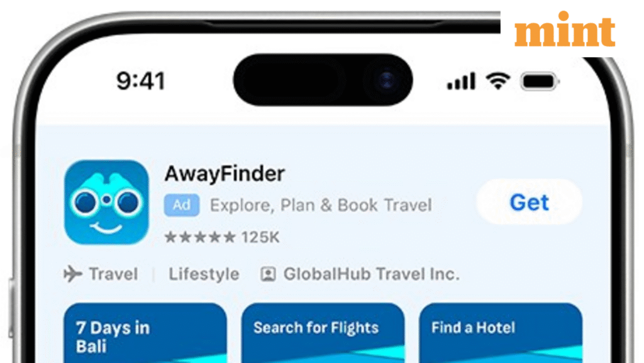The width and height of the screenshot is (644, 363).
Task: Select the Travel category label
Action: point(113,274)
